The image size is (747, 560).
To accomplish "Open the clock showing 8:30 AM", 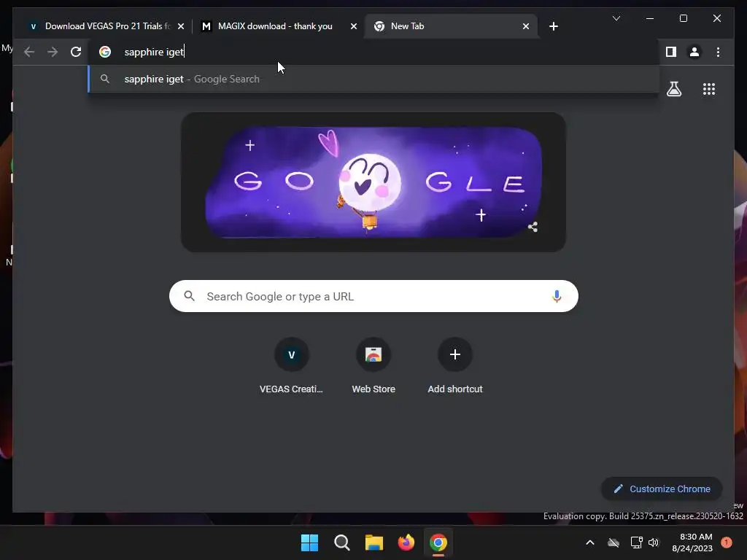I will (x=692, y=542).
